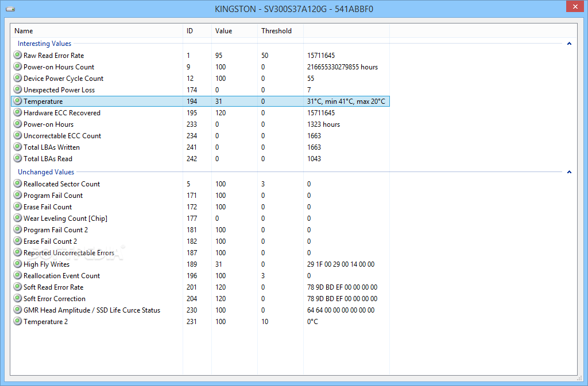Viewport: 588px width, 386px height.
Task: Sort by the Value column header
Action: point(234,31)
